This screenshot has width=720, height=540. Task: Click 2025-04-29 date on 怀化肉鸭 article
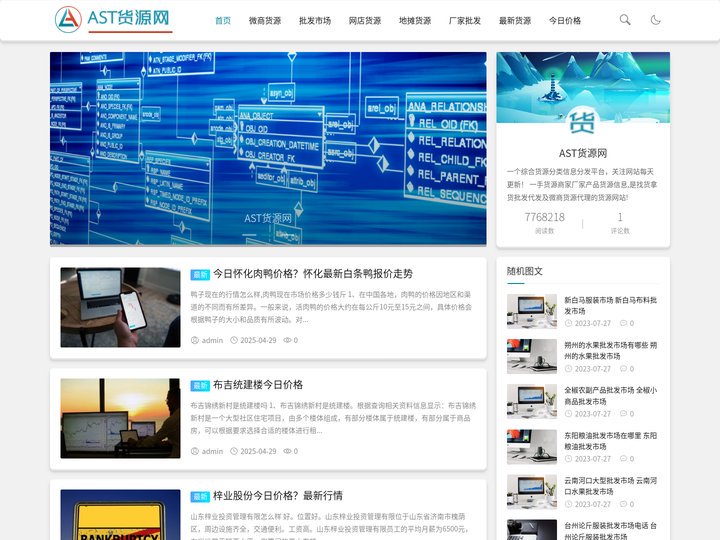pos(259,340)
